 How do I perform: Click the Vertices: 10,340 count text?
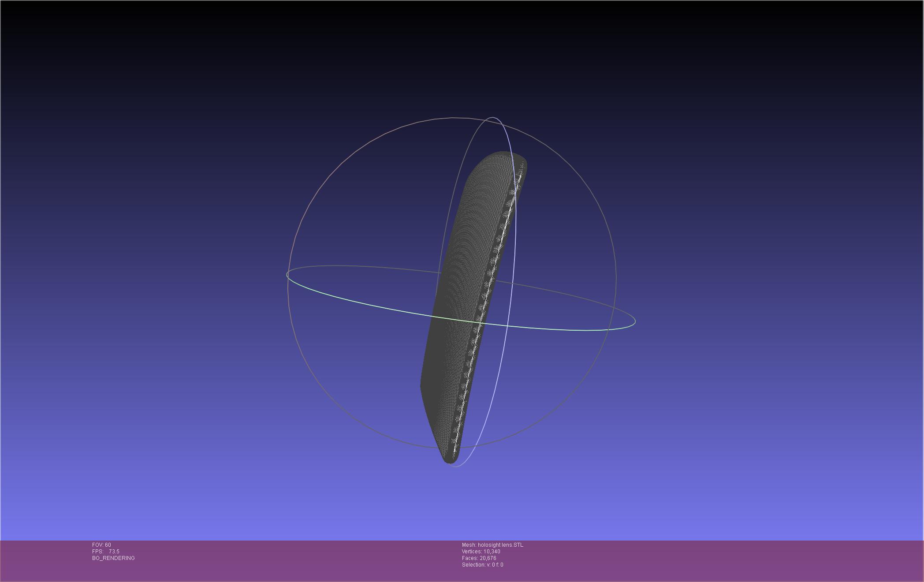481,552
